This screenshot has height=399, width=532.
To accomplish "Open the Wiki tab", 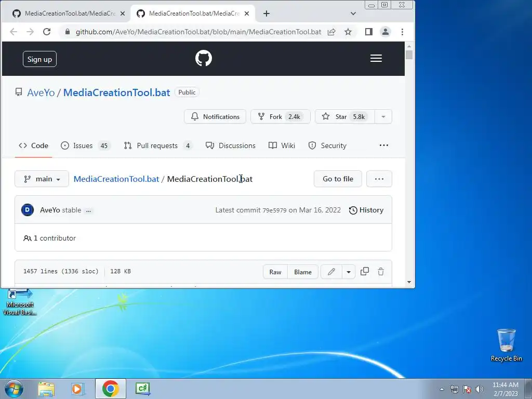I will pos(282,145).
